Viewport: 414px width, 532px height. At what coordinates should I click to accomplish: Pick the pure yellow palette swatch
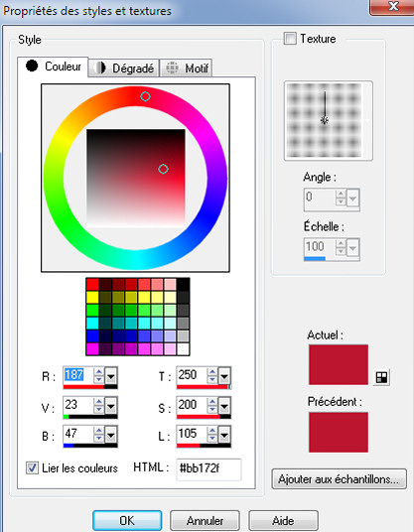coord(92,297)
